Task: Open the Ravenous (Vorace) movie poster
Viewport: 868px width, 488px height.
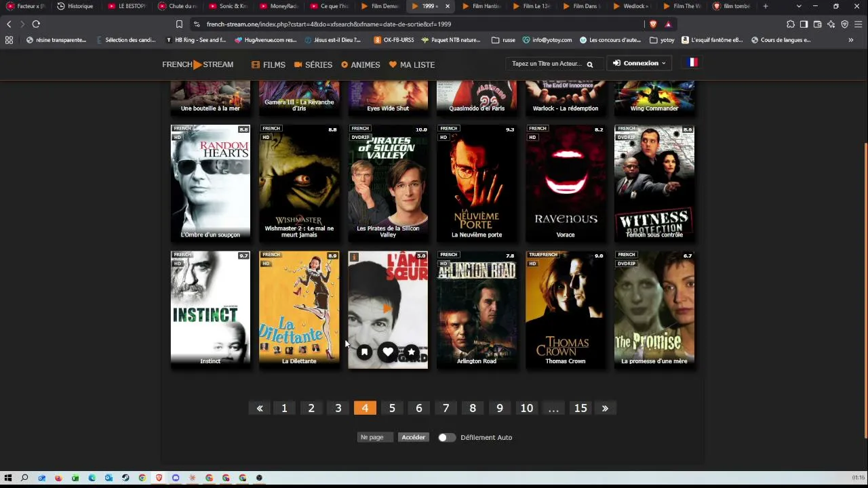Action: pos(566,183)
